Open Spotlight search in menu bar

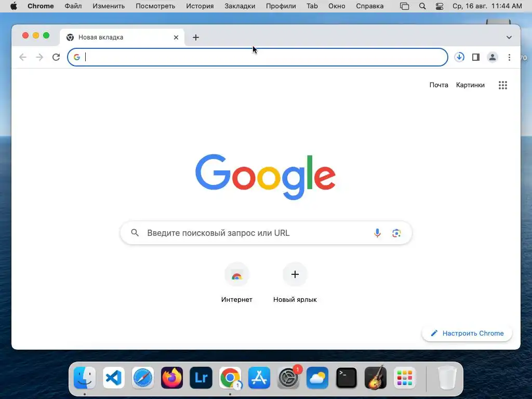click(422, 6)
